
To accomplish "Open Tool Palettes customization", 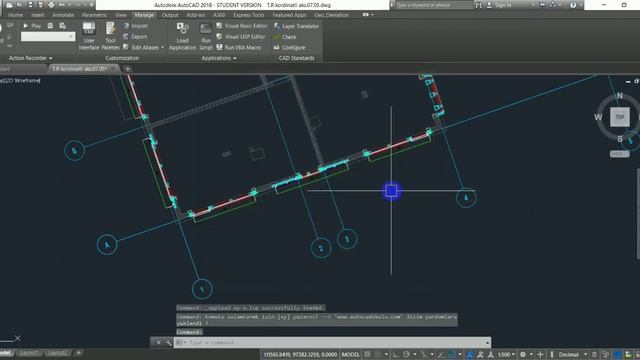I will (x=110, y=36).
